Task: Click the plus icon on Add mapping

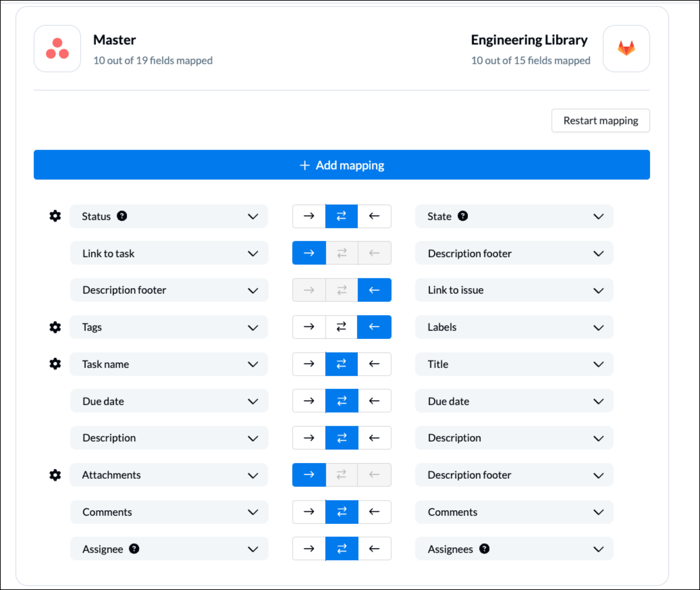Action: tap(304, 165)
